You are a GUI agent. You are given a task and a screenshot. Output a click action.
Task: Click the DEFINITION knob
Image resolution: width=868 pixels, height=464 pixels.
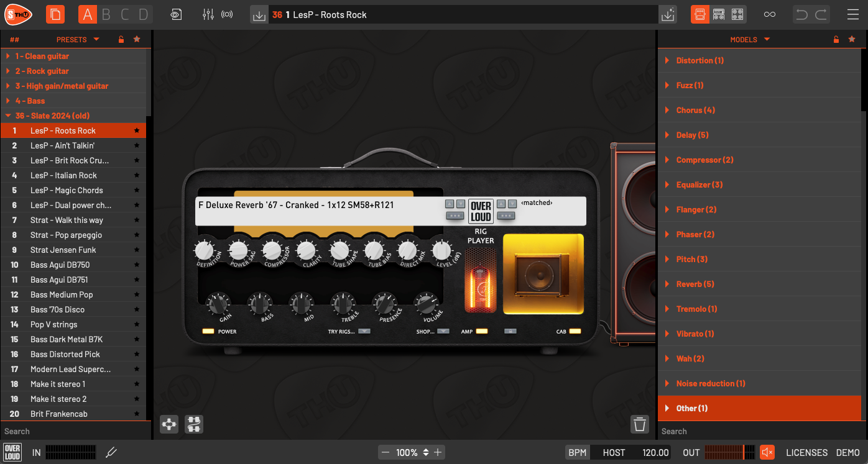[x=203, y=250]
